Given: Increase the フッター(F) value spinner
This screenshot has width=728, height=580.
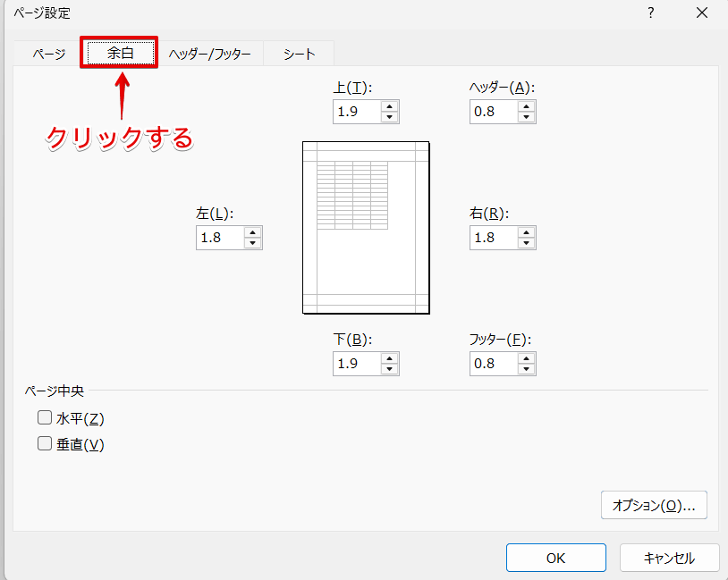Looking at the screenshot, I should point(527,358).
